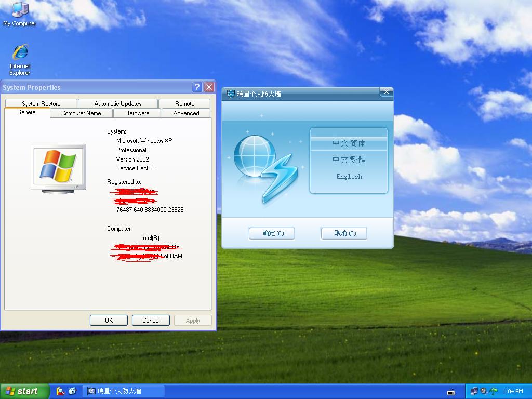Select the Advanced tab
Screen dimensions: 532x399
[186, 113]
